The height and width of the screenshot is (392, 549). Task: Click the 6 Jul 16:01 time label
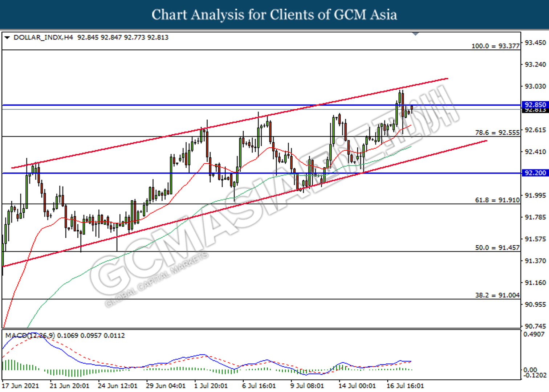(259, 385)
